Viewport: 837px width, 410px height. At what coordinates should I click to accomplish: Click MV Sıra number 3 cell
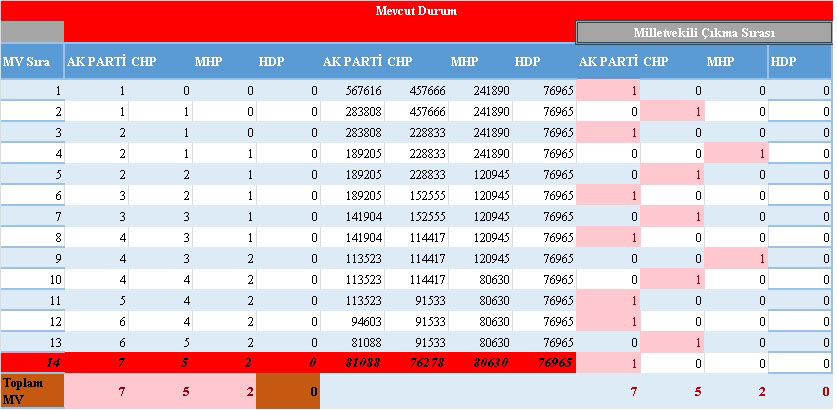click(x=32, y=132)
